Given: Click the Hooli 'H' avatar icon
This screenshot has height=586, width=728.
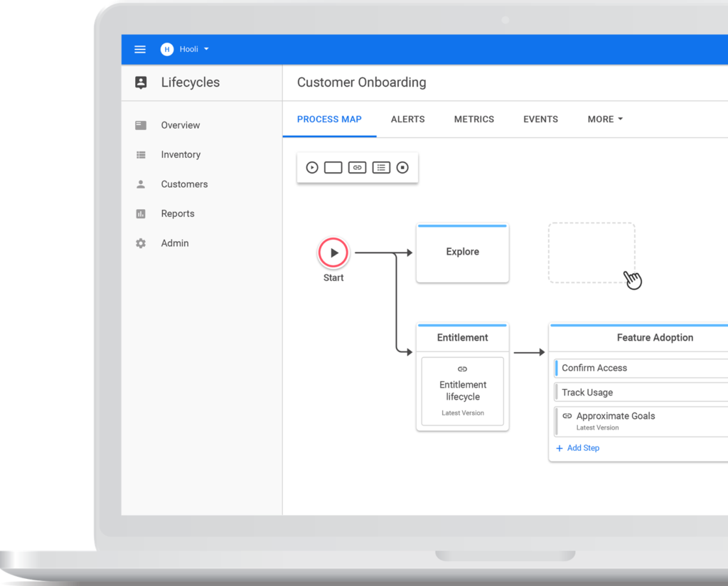Looking at the screenshot, I should coord(167,49).
